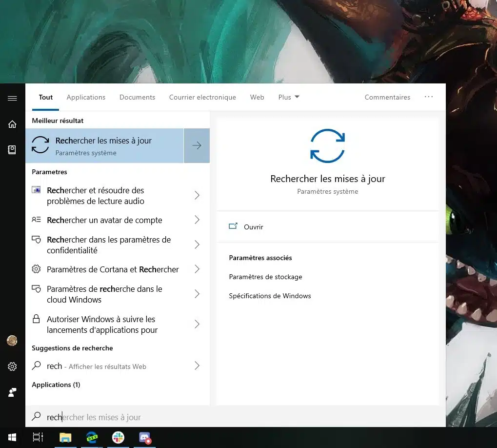
Task: Open the Settings gear in the sidebar
Action: (12, 367)
